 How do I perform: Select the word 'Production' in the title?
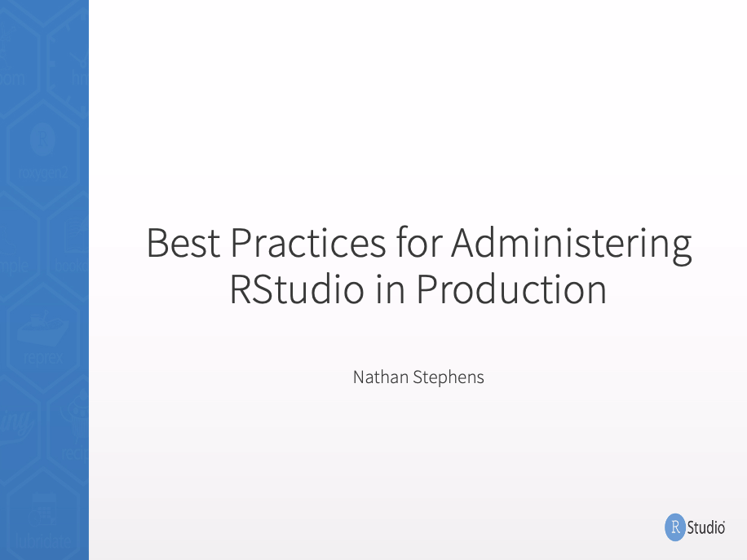pyautogui.click(x=511, y=290)
